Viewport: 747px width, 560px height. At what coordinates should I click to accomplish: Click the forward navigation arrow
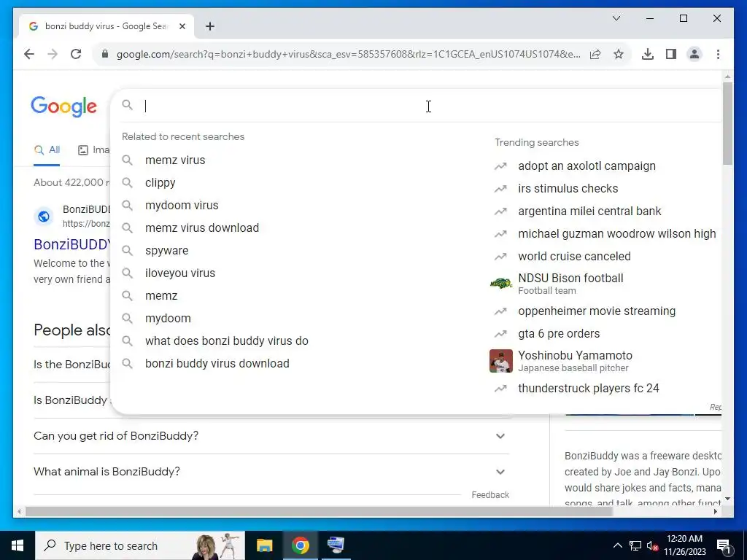pos(53,54)
